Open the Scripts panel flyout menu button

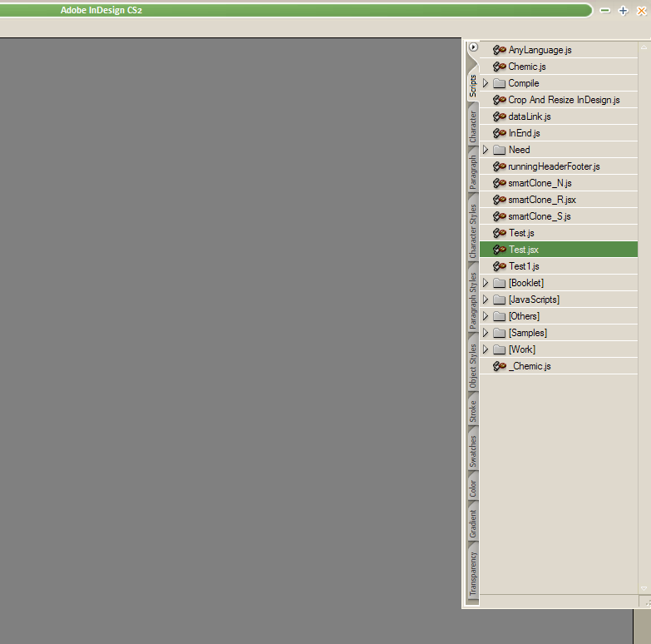473,47
